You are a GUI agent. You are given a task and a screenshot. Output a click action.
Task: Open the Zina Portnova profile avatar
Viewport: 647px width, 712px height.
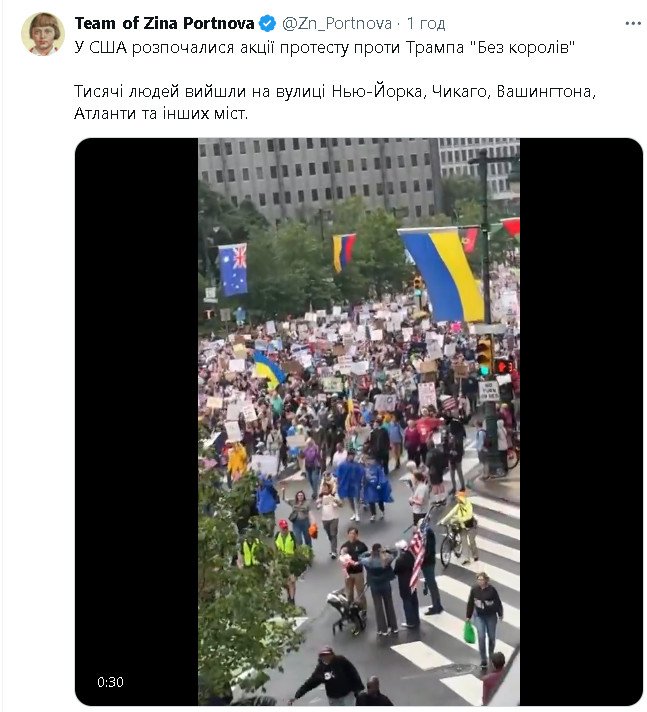(x=43, y=33)
